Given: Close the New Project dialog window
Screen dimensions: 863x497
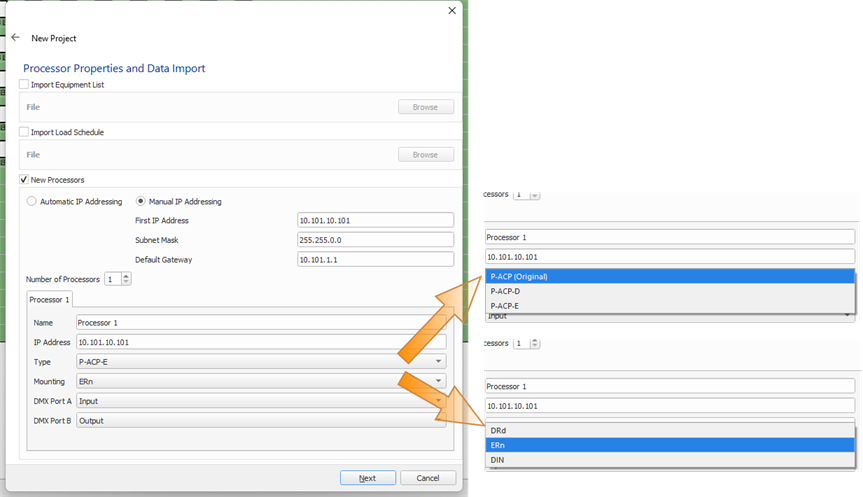Looking at the screenshot, I should tap(451, 11).
